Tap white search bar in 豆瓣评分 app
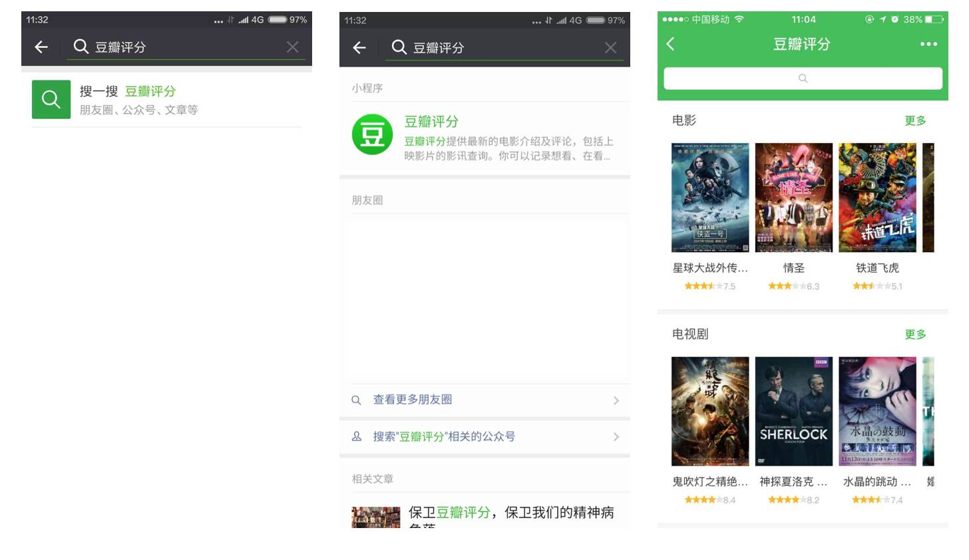Viewport: 969px width, 560px height. pos(803,78)
